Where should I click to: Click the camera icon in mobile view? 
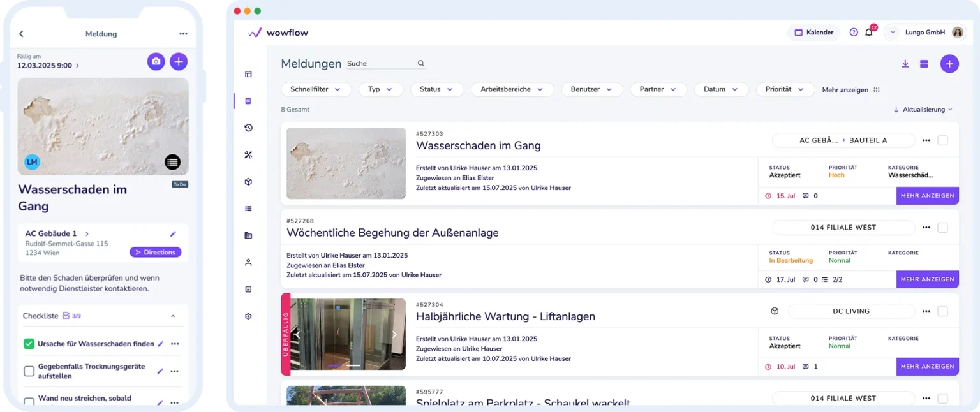tap(156, 61)
